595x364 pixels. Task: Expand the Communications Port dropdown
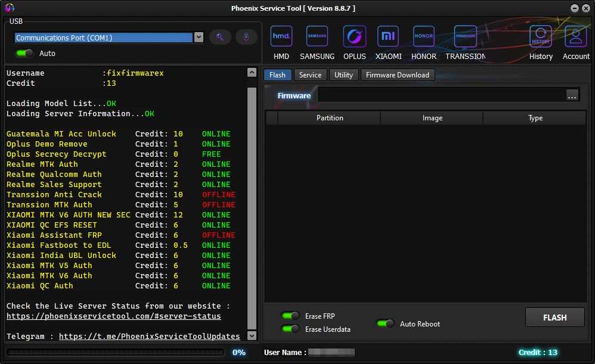(x=199, y=38)
